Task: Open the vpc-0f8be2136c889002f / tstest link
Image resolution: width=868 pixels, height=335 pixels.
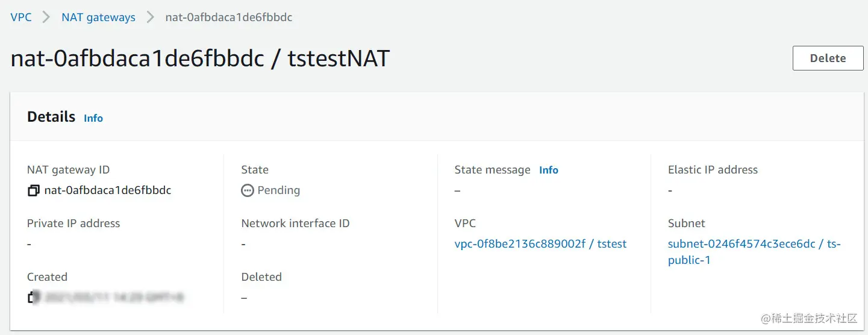Action: (540, 244)
